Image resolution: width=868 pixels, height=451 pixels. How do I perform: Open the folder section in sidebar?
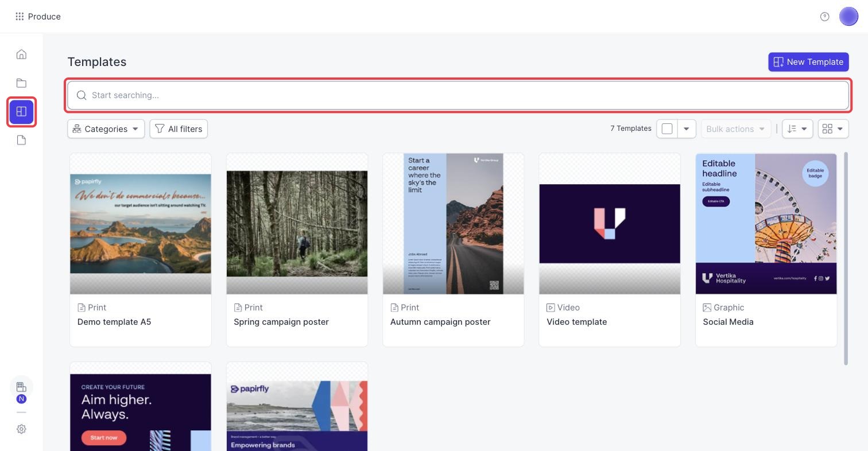(x=21, y=83)
